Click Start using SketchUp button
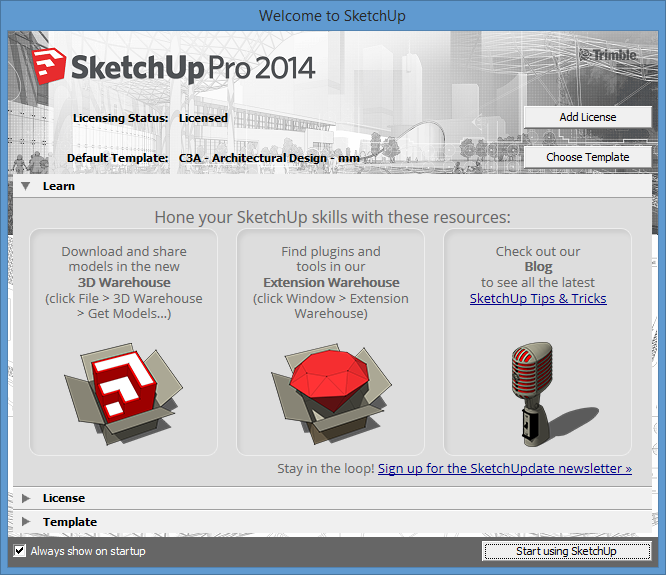Image resolution: width=666 pixels, height=575 pixels. (566, 551)
